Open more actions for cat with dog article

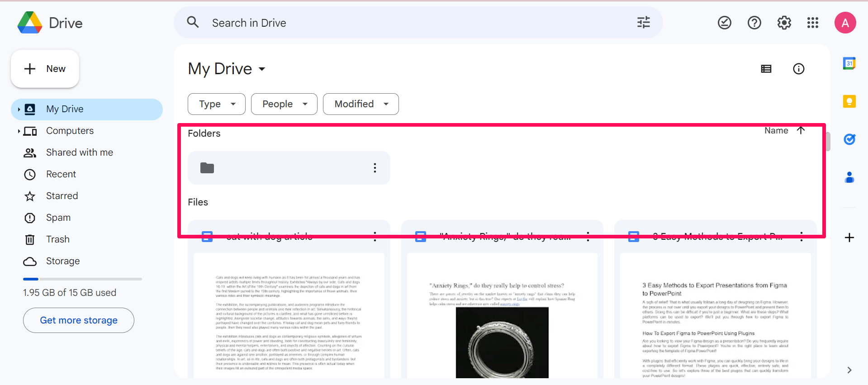375,236
